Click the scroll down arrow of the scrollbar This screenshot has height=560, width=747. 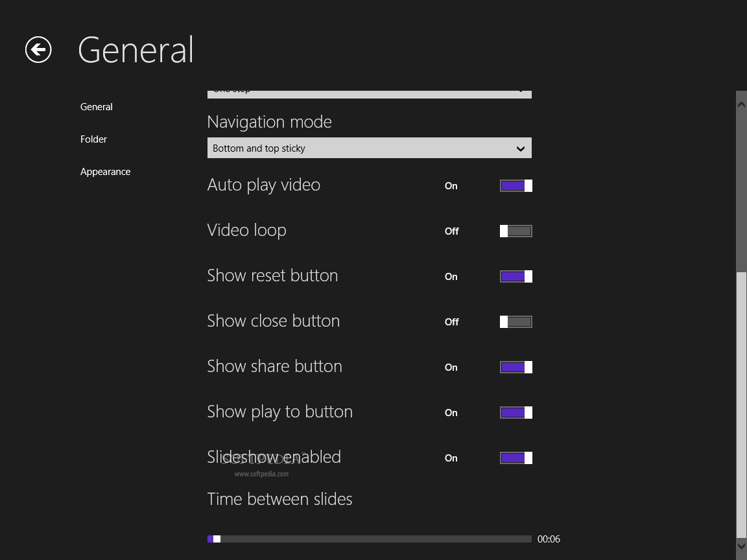pos(741,545)
